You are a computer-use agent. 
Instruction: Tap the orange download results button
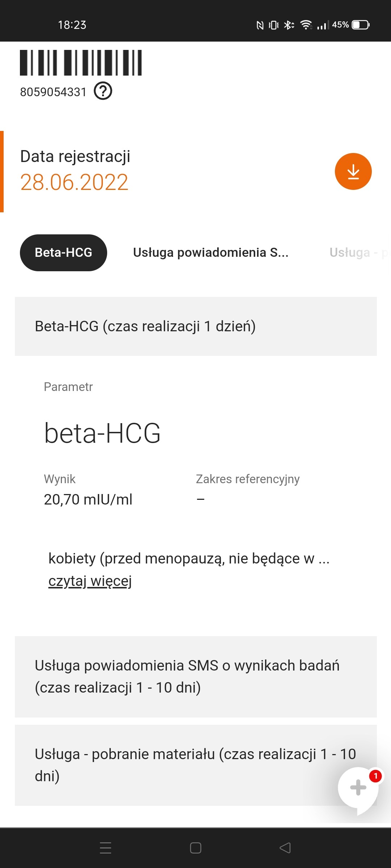[x=353, y=171]
